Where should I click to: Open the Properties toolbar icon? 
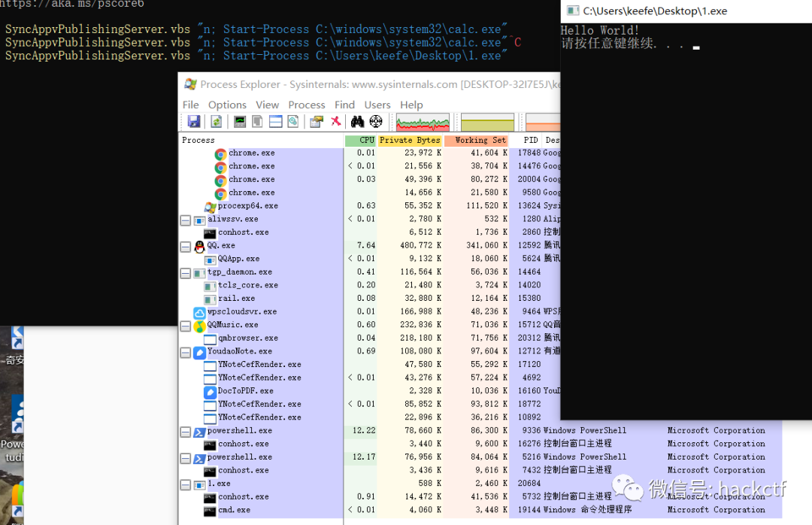(x=317, y=122)
